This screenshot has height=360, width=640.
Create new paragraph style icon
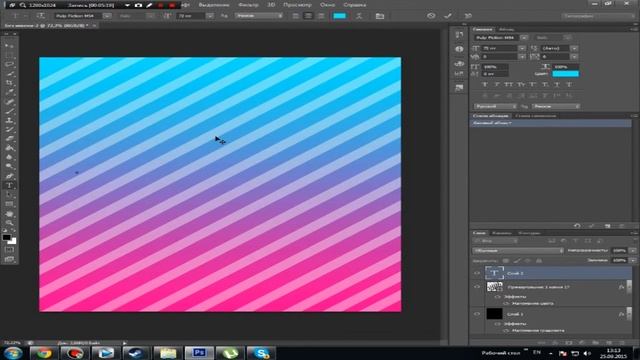607,226
